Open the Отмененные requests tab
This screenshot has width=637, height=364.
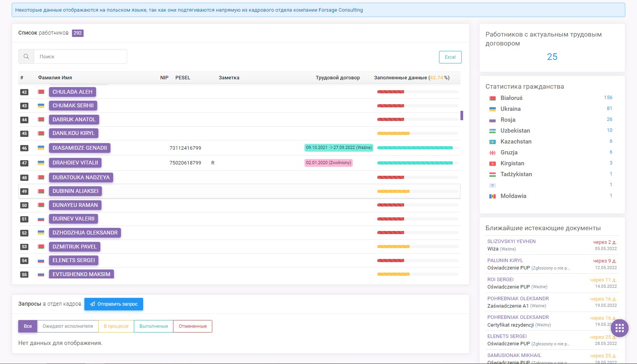pos(192,326)
